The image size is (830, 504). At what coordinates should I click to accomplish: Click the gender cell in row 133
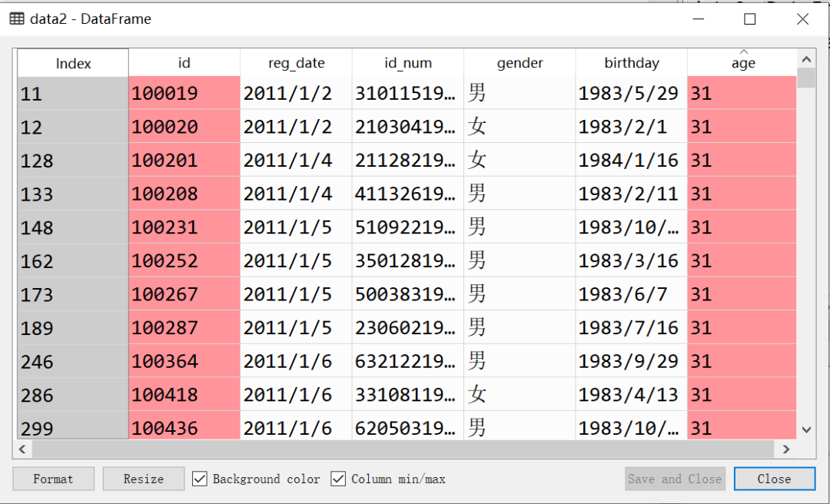point(520,194)
